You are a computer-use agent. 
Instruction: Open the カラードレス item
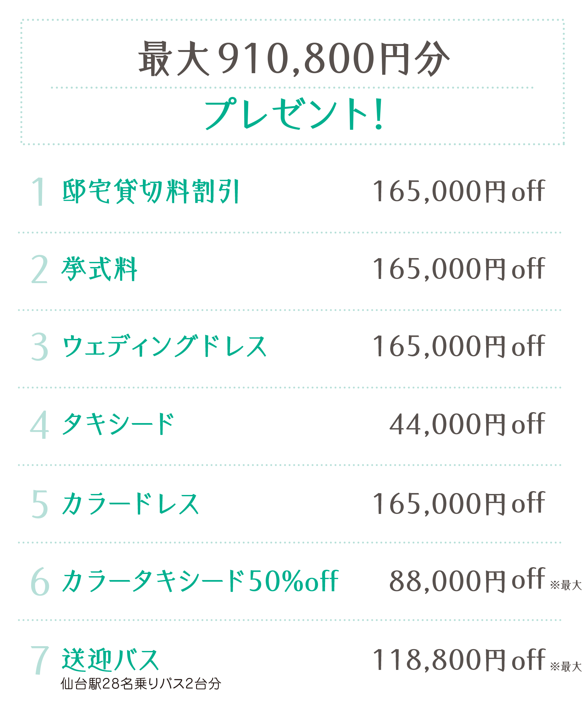130,503
